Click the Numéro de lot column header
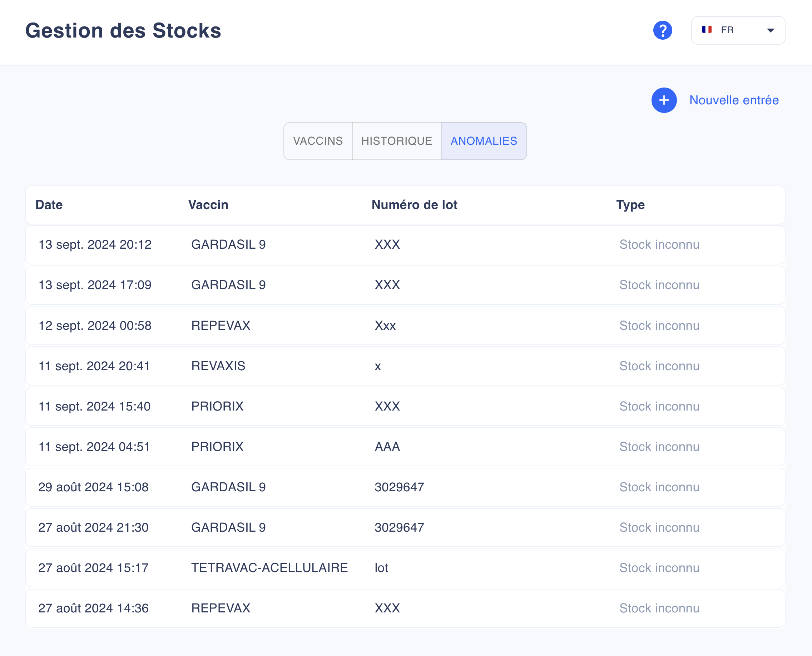 point(414,205)
